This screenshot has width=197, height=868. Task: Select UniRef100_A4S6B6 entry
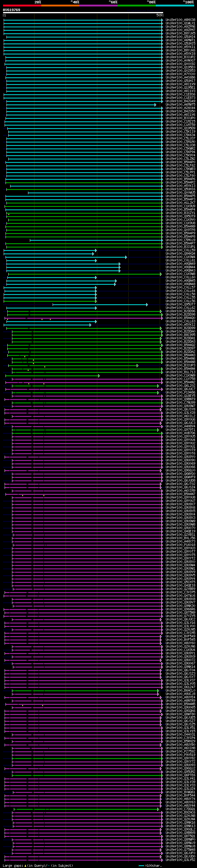pyautogui.click(x=180, y=78)
